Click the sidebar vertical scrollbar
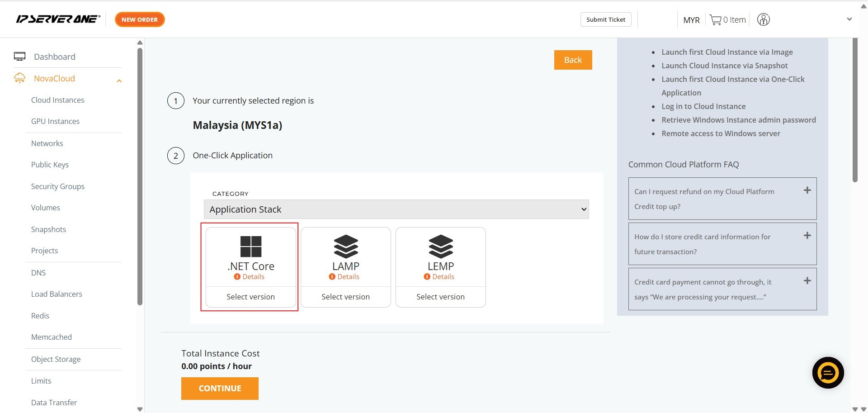 point(140,176)
